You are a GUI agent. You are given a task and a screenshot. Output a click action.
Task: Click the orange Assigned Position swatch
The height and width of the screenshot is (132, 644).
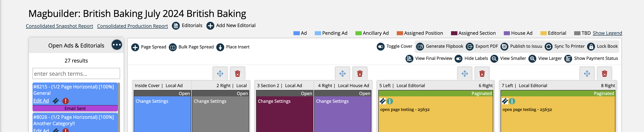400,33
